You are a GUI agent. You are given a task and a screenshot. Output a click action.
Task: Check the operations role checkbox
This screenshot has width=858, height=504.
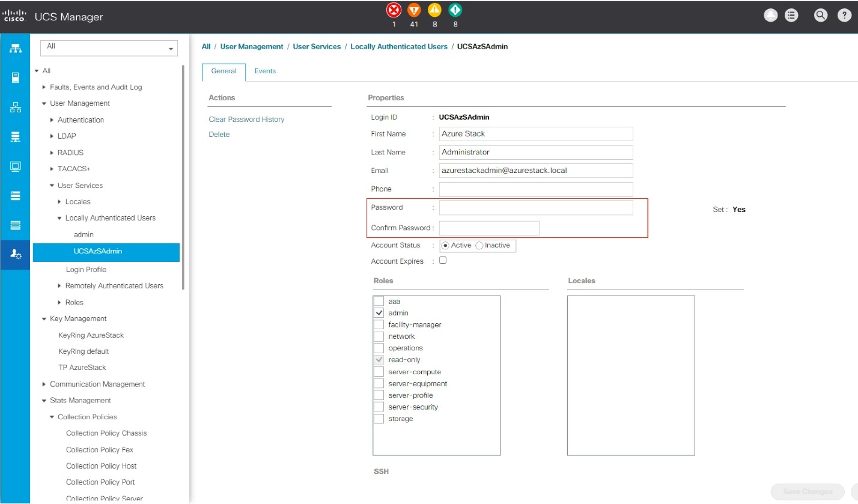379,348
